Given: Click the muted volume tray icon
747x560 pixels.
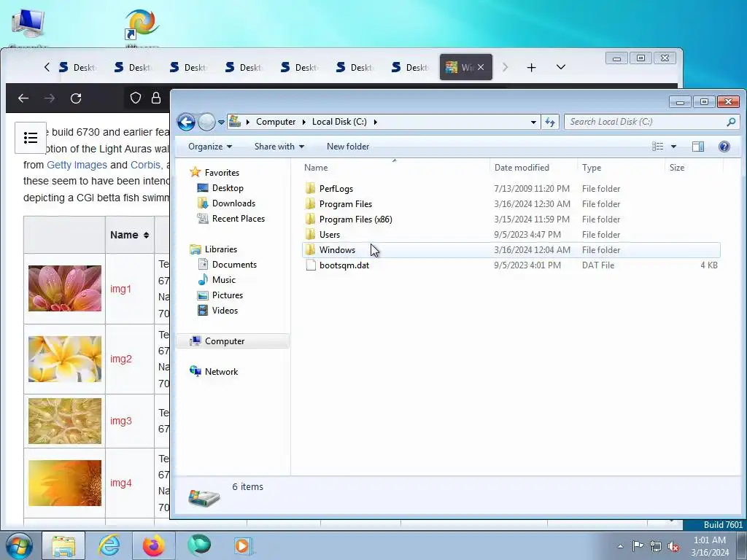Looking at the screenshot, I should (x=673, y=546).
